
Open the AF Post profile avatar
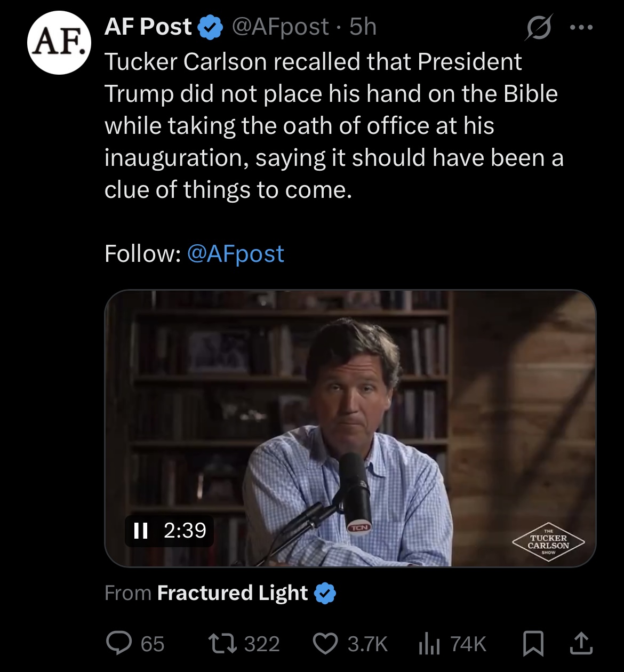click(x=59, y=43)
